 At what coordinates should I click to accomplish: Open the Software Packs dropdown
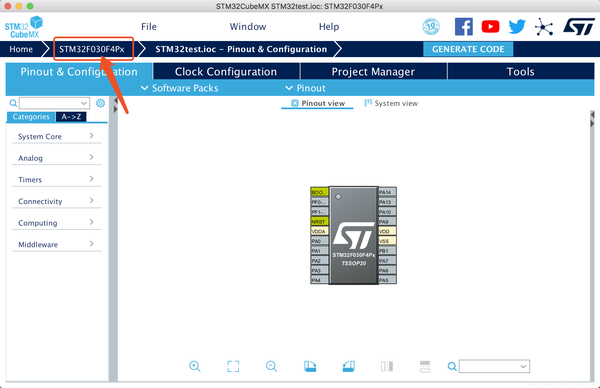click(x=179, y=88)
